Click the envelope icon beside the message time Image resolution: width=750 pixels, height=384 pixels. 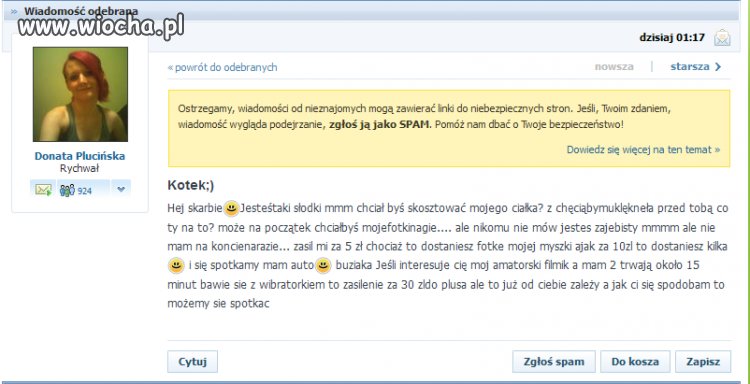point(722,38)
